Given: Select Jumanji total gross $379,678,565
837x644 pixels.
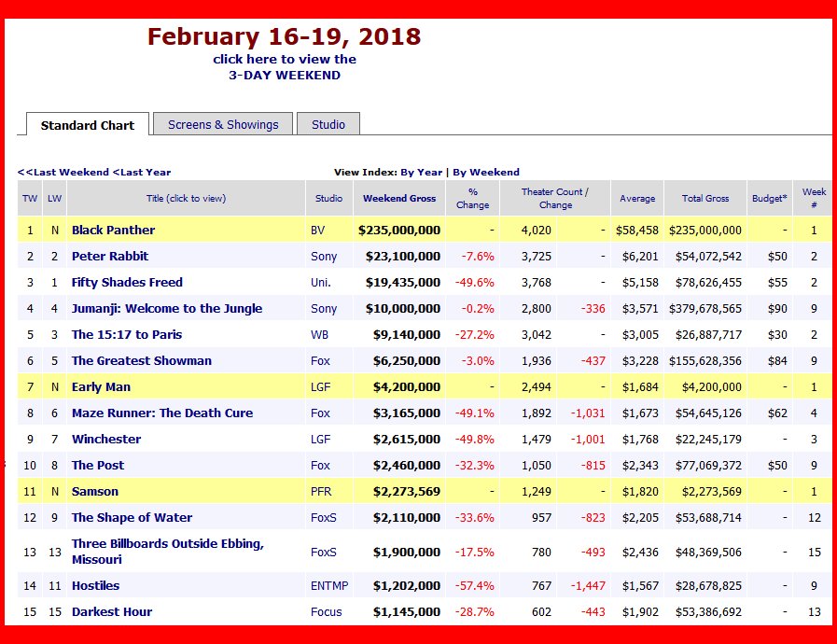Looking at the screenshot, I should pos(705,309).
